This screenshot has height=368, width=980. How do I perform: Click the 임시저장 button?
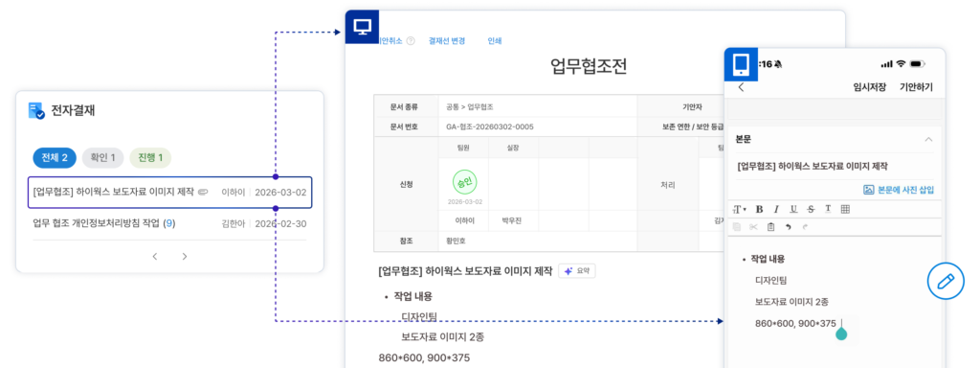point(869,87)
